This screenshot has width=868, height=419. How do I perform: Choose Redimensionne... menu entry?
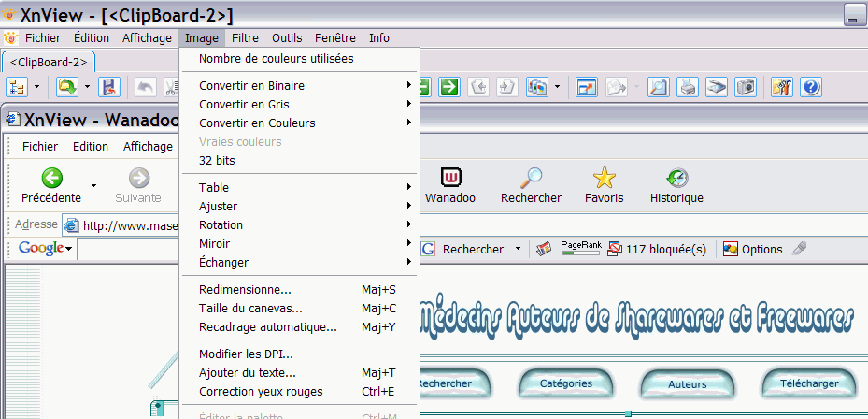pos(300,290)
